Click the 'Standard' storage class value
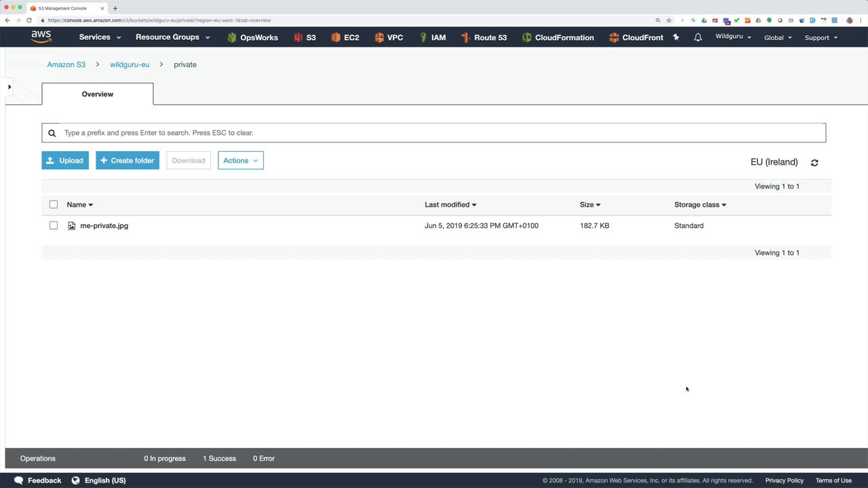The width and height of the screenshot is (868, 488). [689, 226]
